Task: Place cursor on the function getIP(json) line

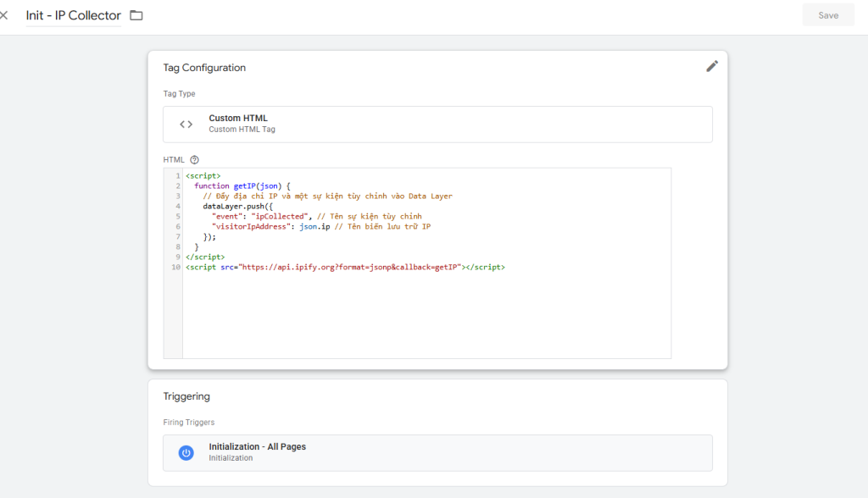Action: tap(242, 185)
